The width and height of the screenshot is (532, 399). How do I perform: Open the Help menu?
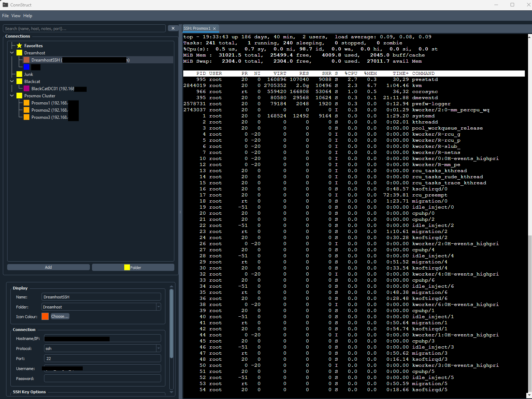coord(28,16)
